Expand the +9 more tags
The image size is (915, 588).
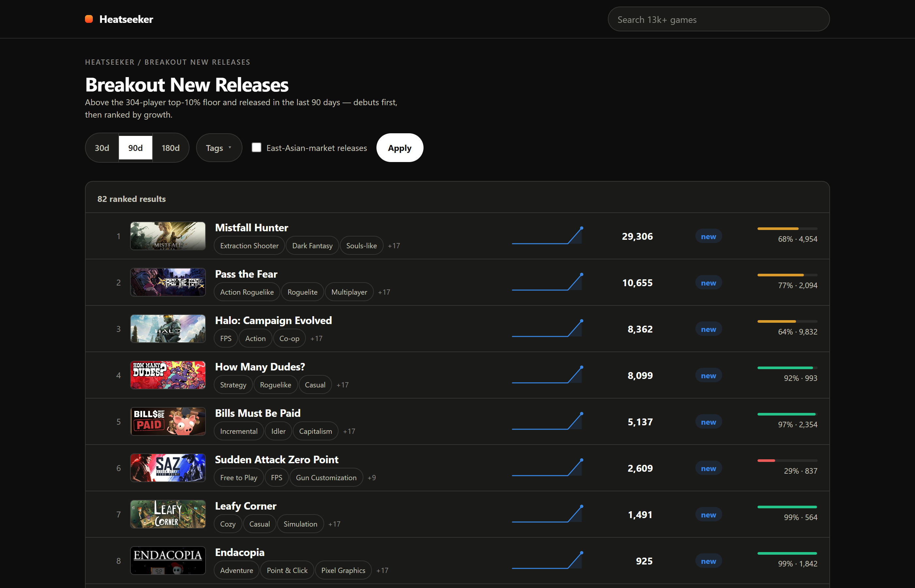click(x=372, y=478)
